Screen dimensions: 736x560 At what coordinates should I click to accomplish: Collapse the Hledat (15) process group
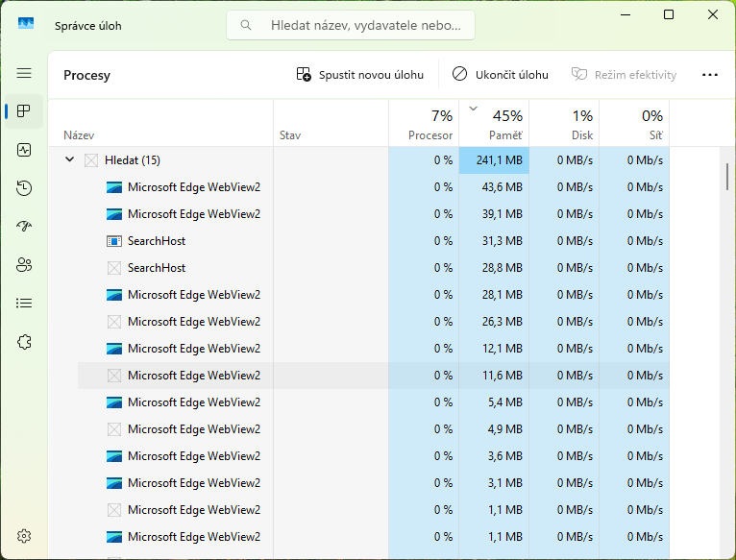coord(69,159)
